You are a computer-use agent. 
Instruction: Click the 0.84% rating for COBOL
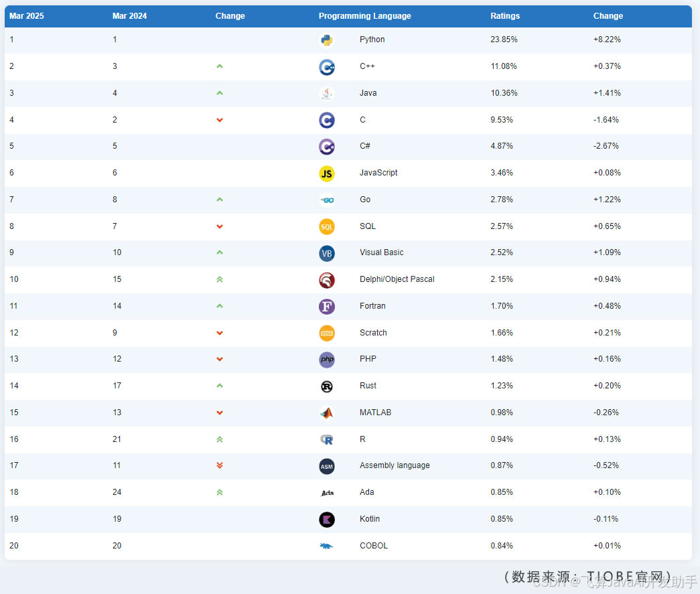(501, 545)
